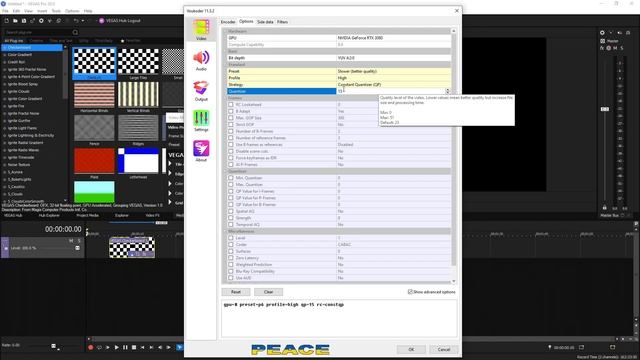Open the Audio section in Voukoder sidebar
The image size is (640, 360).
[x=201, y=60]
